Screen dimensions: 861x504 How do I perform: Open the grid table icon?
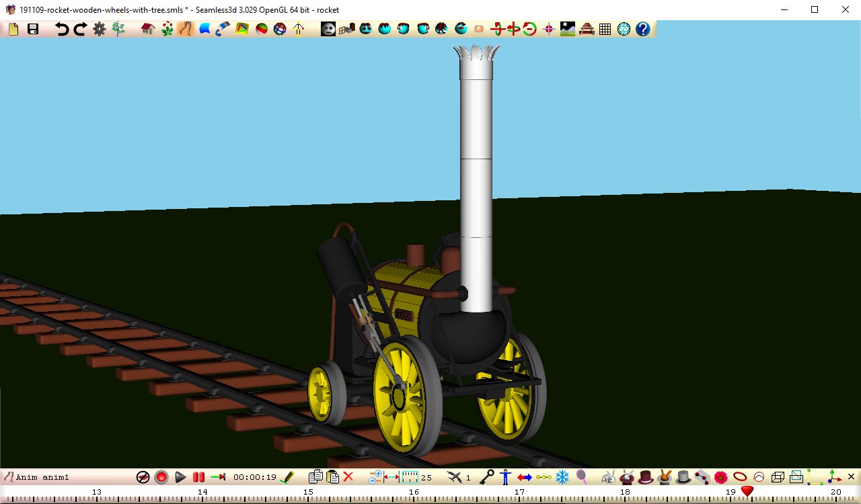[604, 29]
